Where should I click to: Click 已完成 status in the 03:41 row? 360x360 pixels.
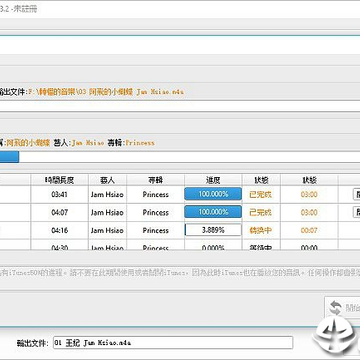261,194
